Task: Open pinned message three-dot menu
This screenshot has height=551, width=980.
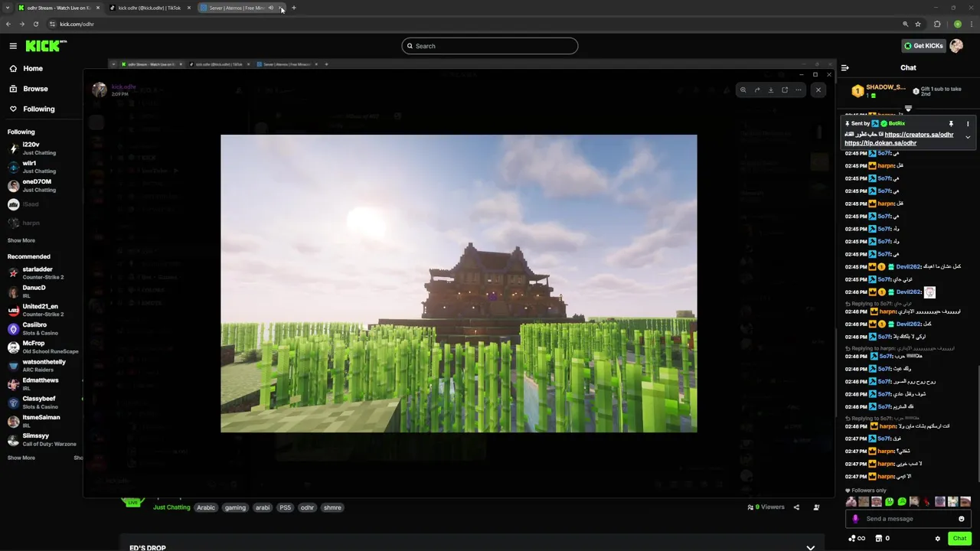Action: click(967, 123)
